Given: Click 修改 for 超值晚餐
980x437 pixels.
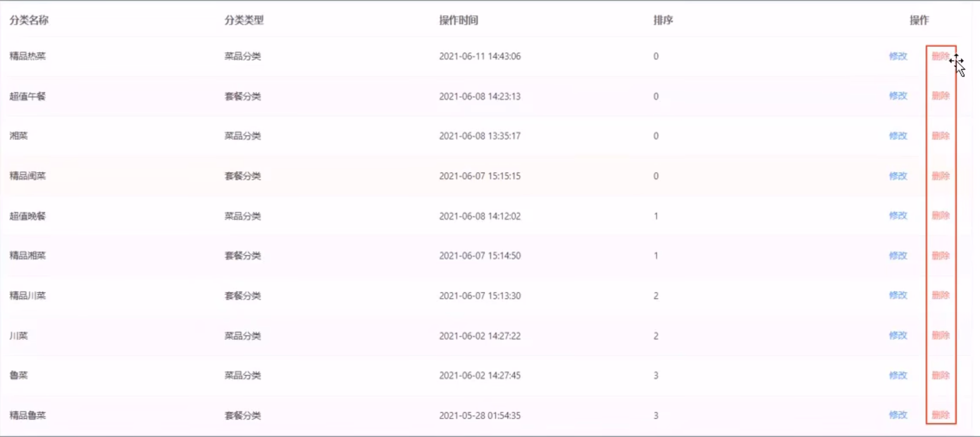Looking at the screenshot, I should click(x=898, y=215).
